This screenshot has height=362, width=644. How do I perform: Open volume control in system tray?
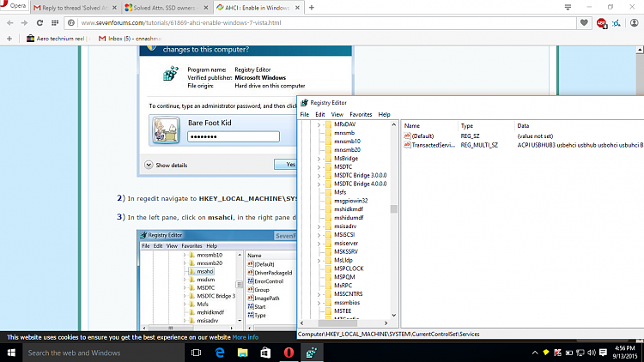(x=592, y=353)
